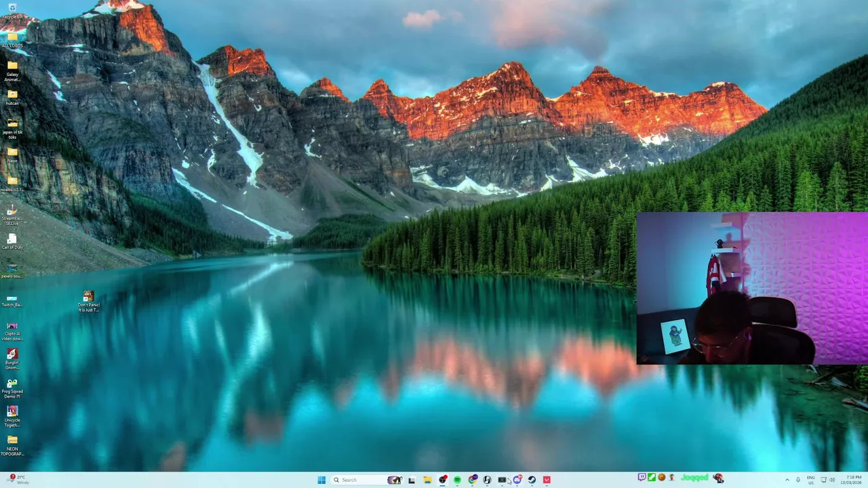
Task: Open ENG US language switcher
Action: point(810,480)
